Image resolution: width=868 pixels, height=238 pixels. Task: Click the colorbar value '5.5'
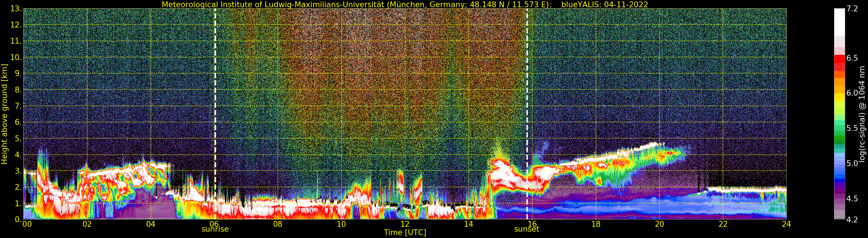click(x=852, y=128)
